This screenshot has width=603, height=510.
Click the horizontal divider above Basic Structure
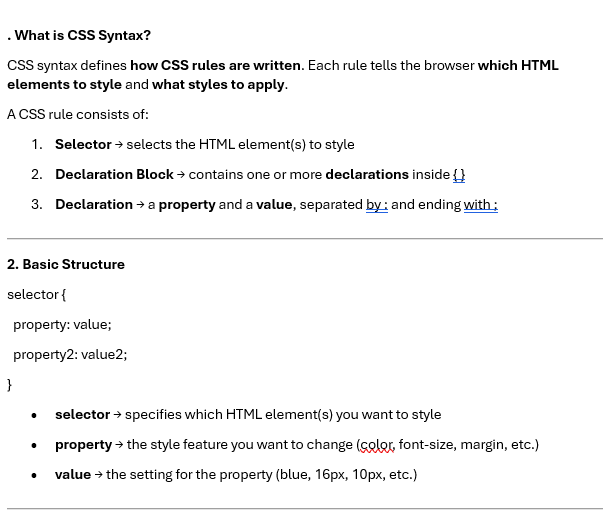coord(304,239)
